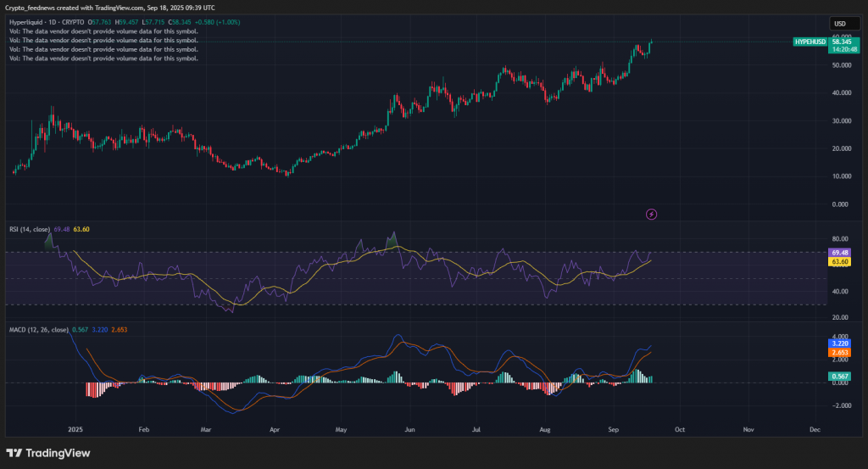The width and height of the screenshot is (868, 469).
Task: Click the HYPEHUSD symbol price tag
Action: coord(810,42)
